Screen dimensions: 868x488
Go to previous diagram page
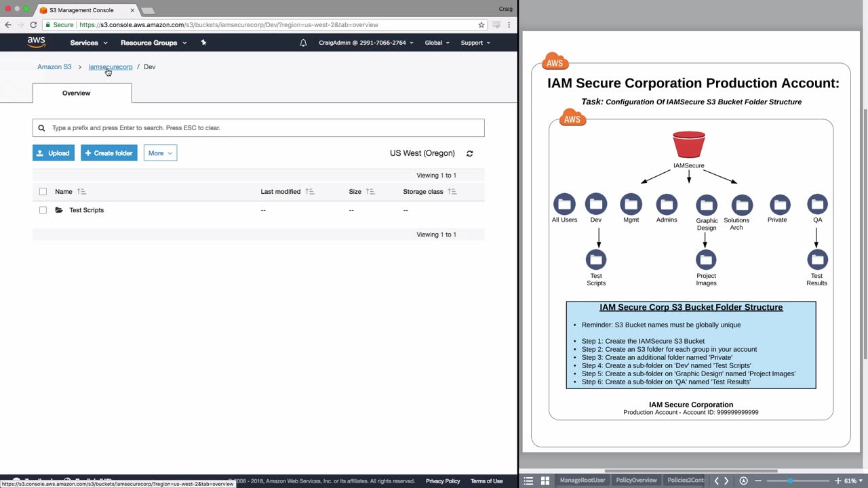pos(717,481)
